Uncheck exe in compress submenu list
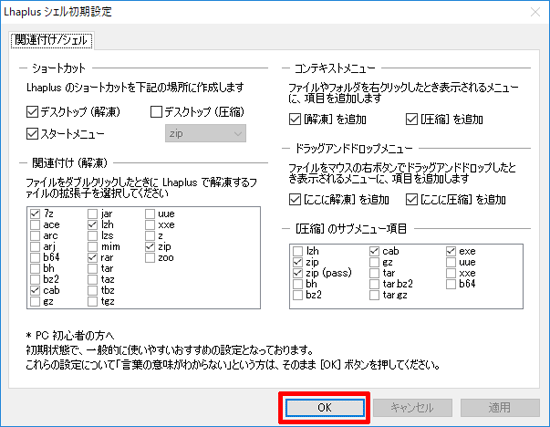The height and width of the screenshot is (427, 550). pos(451,251)
